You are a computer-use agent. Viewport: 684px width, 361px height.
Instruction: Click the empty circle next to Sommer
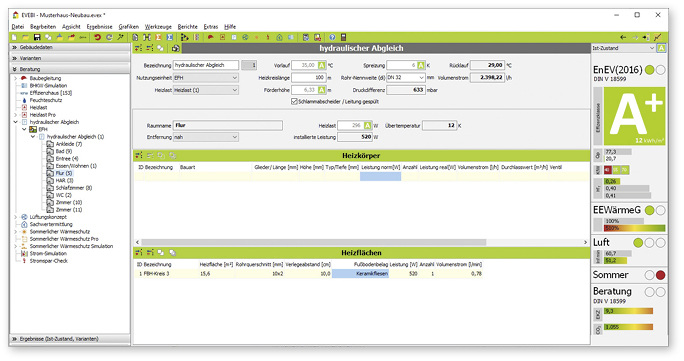(650, 275)
